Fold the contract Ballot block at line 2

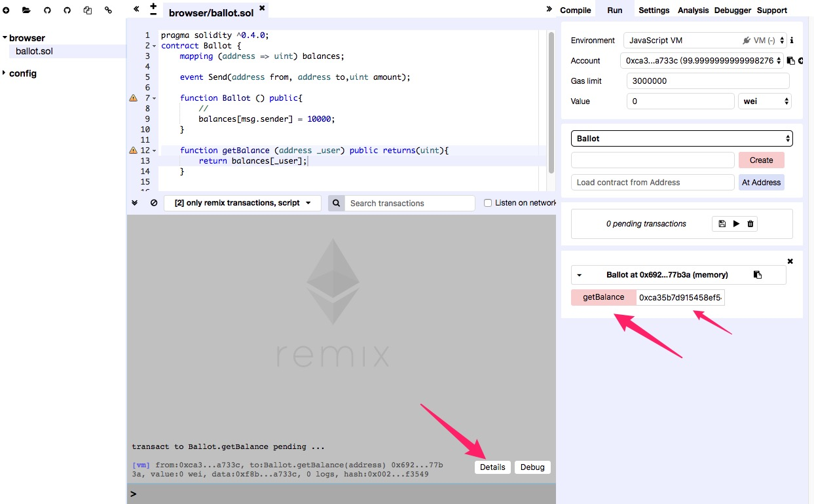(x=155, y=46)
